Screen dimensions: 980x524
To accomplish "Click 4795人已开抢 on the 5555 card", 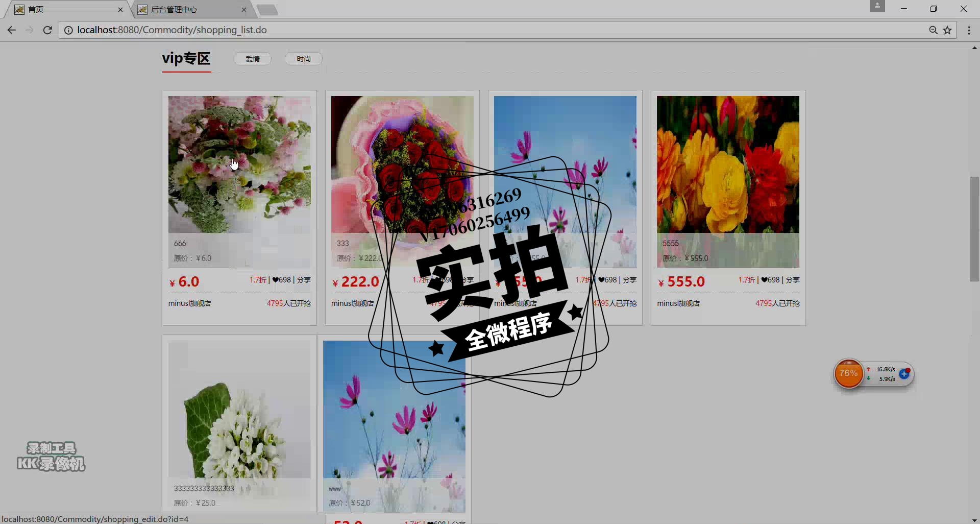I will [x=777, y=303].
